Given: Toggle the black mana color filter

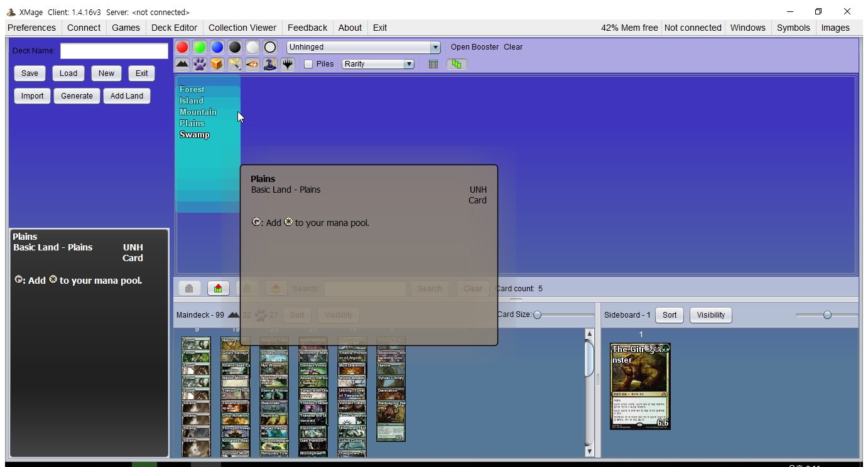Looking at the screenshot, I should pyautogui.click(x=235, y=47).
